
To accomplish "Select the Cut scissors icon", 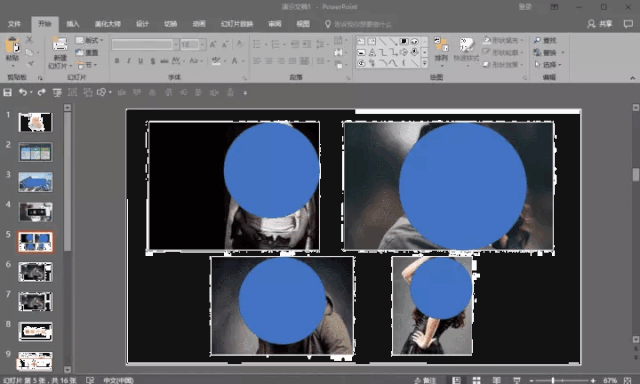I will [x=29, y=40].
